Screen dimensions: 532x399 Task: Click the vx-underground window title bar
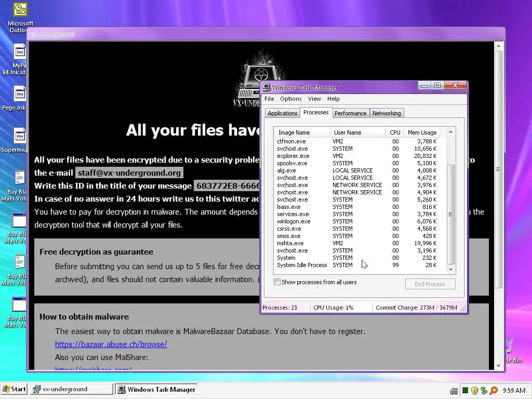267,34
